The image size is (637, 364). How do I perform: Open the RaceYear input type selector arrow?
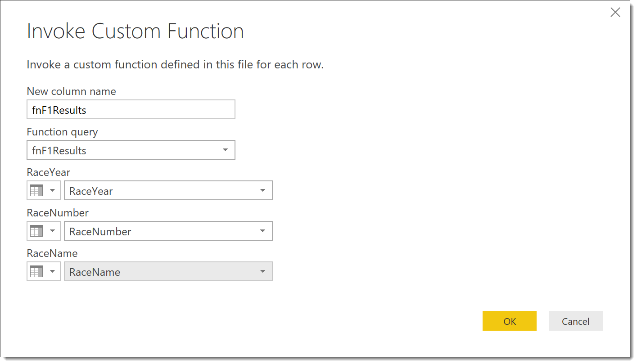(x=52, y=191)
